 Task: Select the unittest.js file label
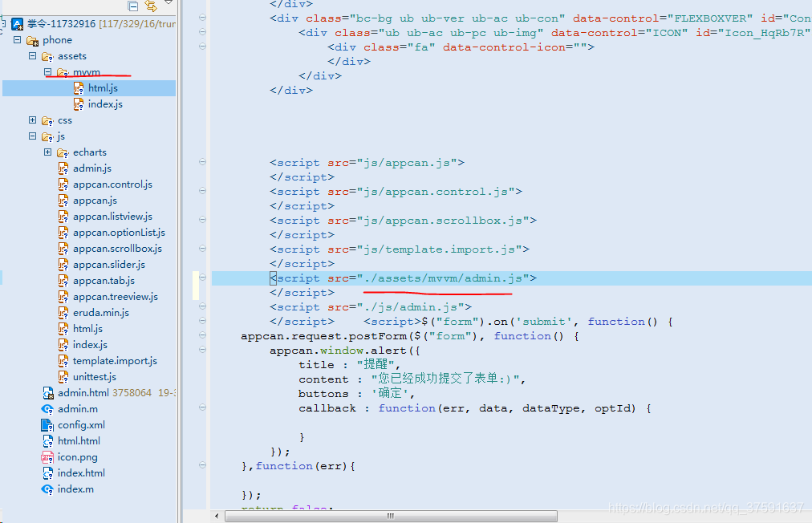click(94, 378)
